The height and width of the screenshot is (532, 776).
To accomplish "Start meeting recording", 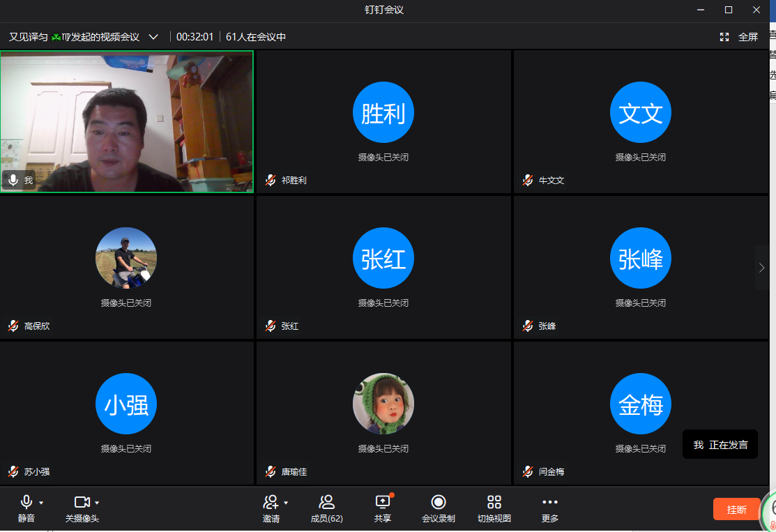I will click(x=438, y=502).
